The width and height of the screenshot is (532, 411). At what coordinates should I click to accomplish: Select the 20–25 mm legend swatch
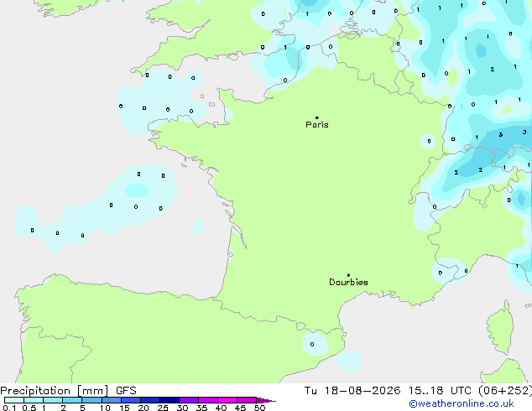(x=150, y=400)
